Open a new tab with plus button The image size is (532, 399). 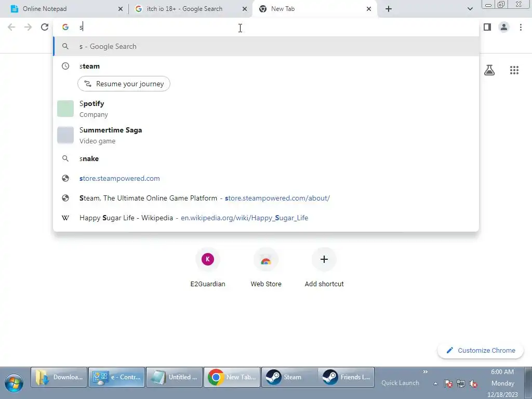click(389, 9)
